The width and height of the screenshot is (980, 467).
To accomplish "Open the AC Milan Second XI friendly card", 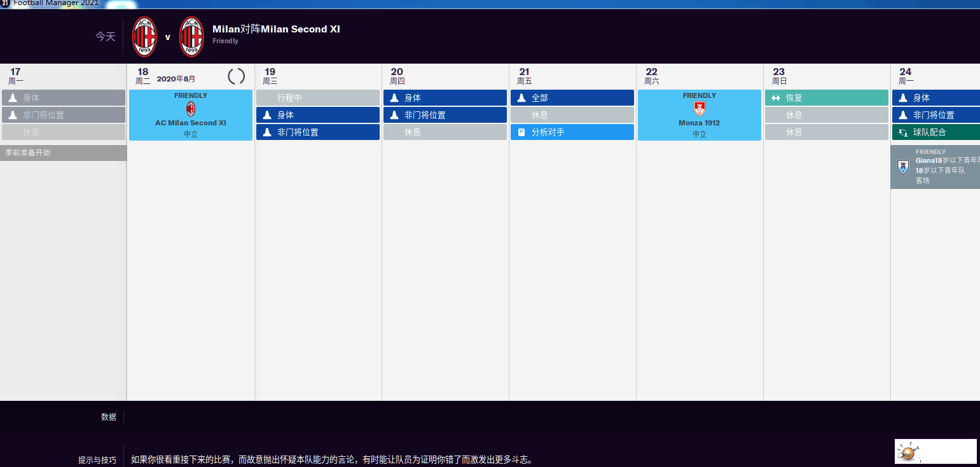I will [x=191, y=115].
